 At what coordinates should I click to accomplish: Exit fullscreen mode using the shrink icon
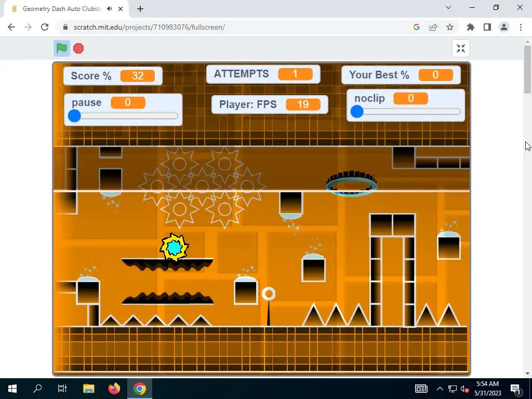tap(461, 48)
